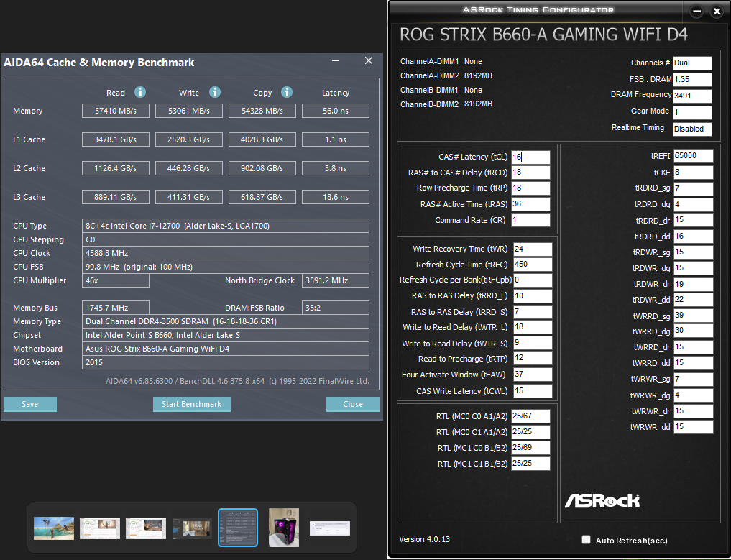Click the Memory Copy value 54328 MB/s
The width and height of the screenshot is (731, 560).
point(262,111)
